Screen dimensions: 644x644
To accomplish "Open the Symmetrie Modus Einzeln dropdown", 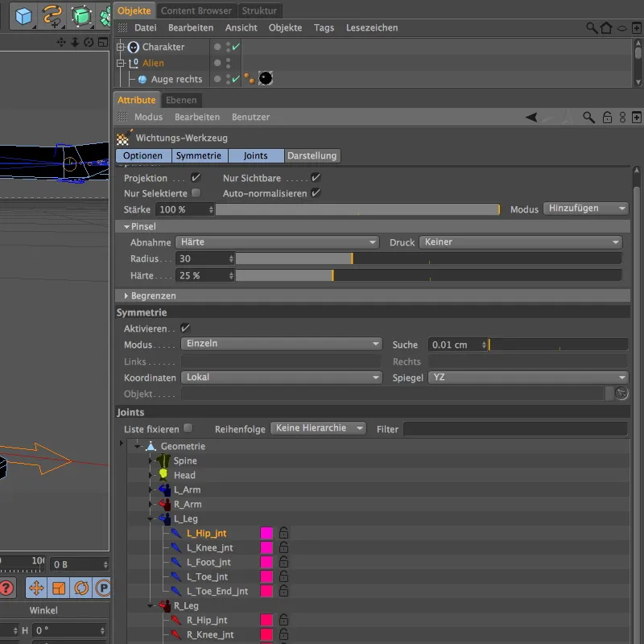I will (x=281, y=344).
